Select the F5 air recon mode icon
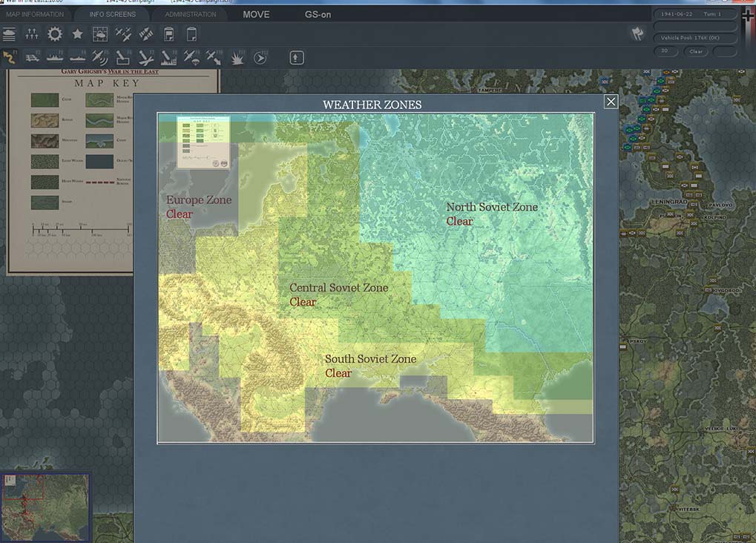This screenshot has width=756, height=543. [100, 57]
